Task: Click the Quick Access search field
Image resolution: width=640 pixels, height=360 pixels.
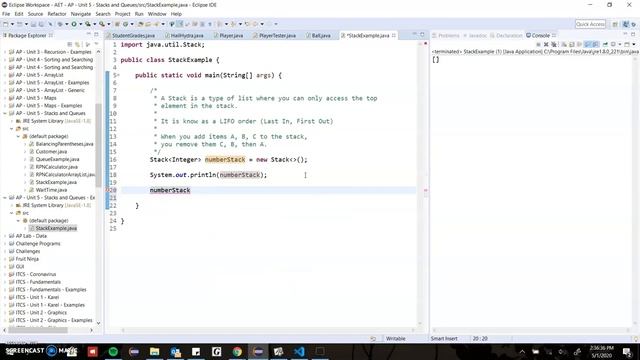Action: pyautogui.click(x=590, y=24)
